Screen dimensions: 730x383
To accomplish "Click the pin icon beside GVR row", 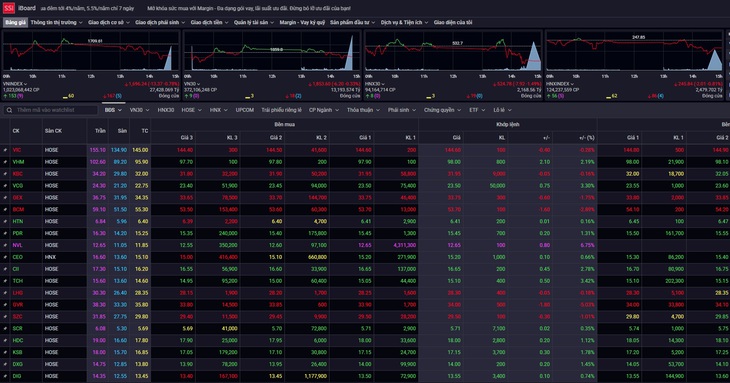I will point(5,305).
